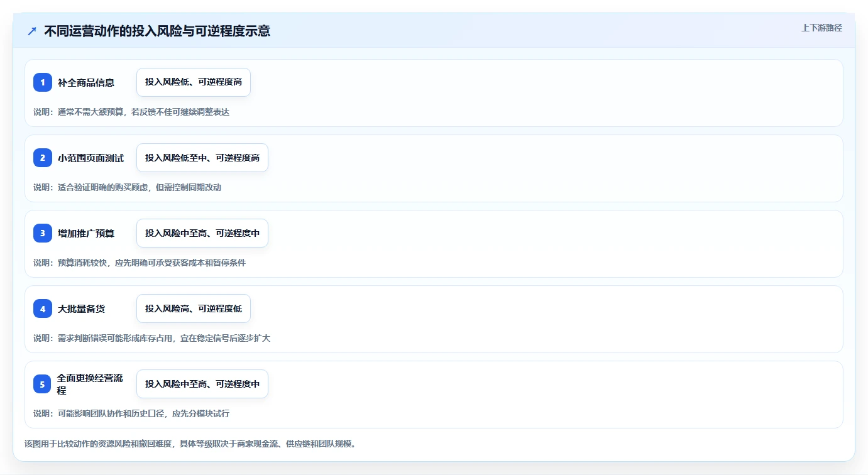This screenshot has width=868, height=475.
Task: Select step number 5 badge
Action: pos(42,384)
